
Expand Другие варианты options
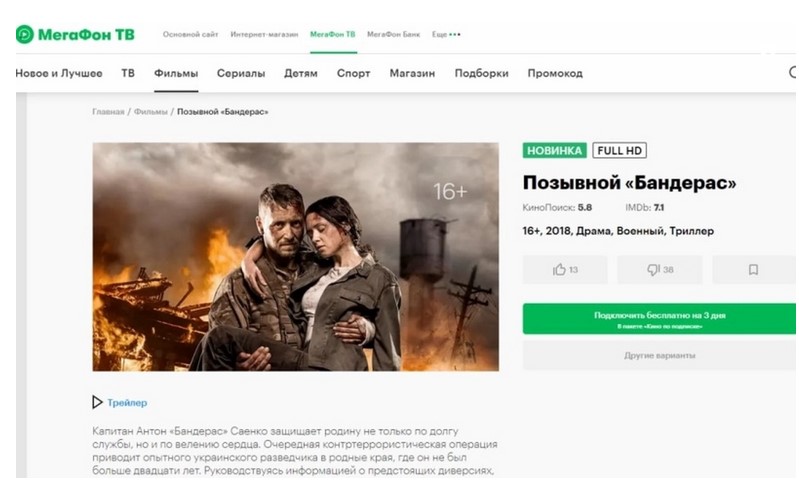coord(659,355)
